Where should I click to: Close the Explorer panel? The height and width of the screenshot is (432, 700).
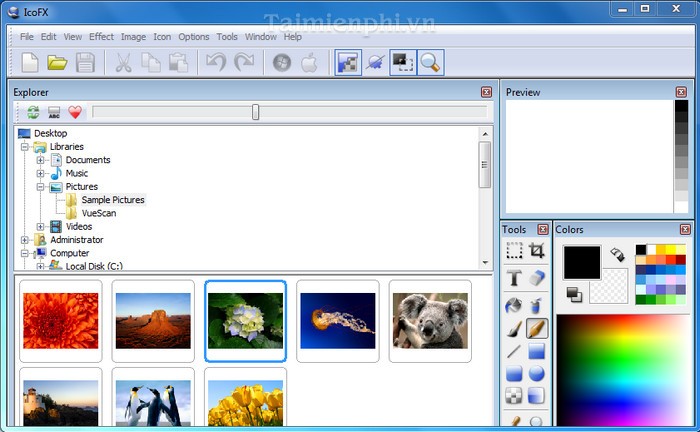pos(486,92)
